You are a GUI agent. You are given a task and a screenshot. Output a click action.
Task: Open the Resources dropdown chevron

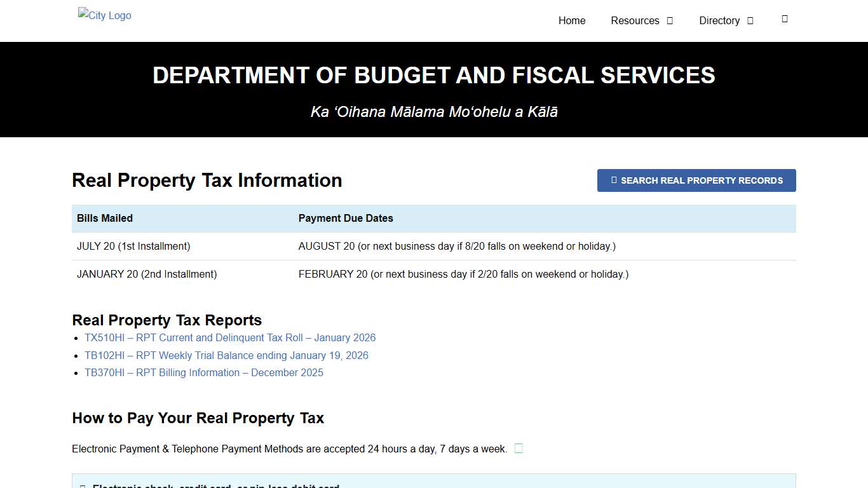(670, 20)
